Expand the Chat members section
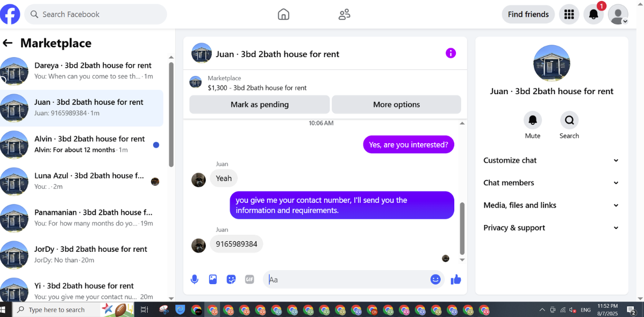 coord(551,182)
